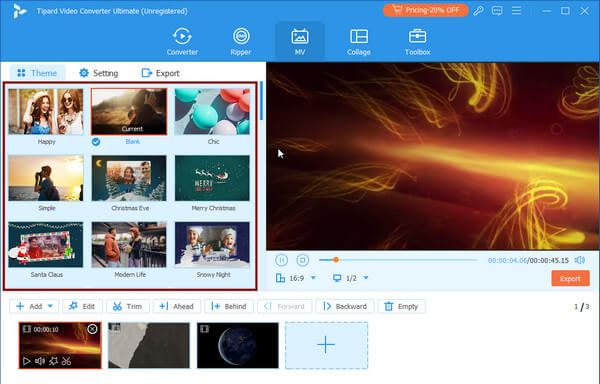Click the plus add-clip placeholder
This screenshot has width=600, height=384.
tap(326, 345)
